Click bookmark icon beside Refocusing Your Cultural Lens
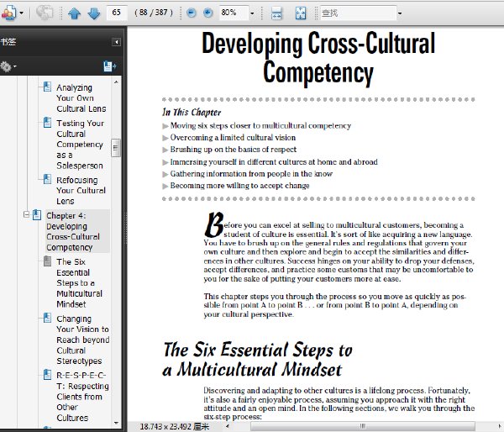The width and height of the screenshot is (504, 432). click(47, 179)
